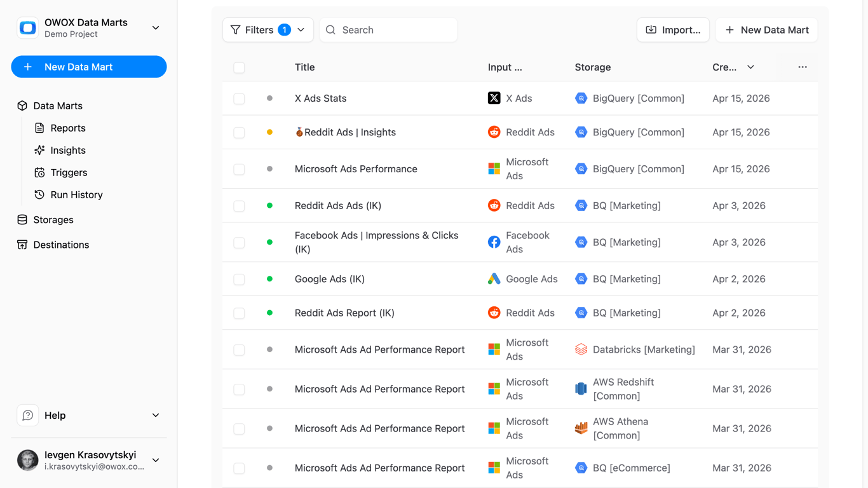This screenshot has height=488, width=868.
Task: Open the column options three-dot menu
Action: coord(803,67)
